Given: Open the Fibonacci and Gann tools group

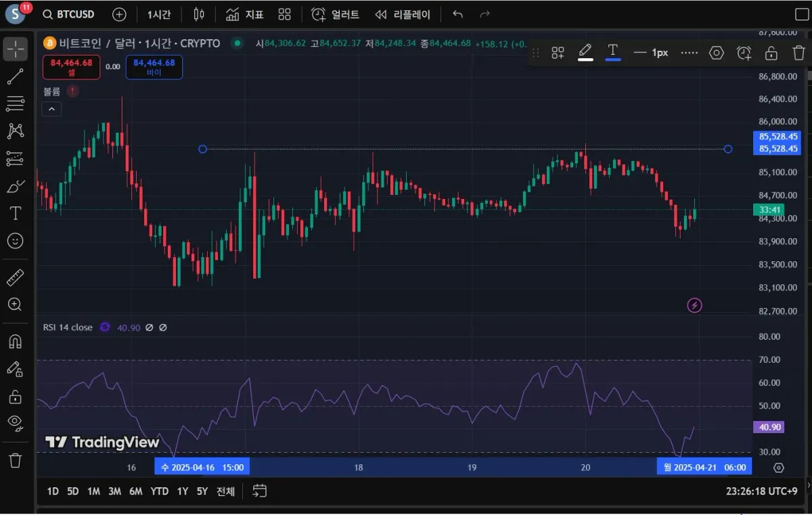Looking at the screenshot, I should click(15, 104).
